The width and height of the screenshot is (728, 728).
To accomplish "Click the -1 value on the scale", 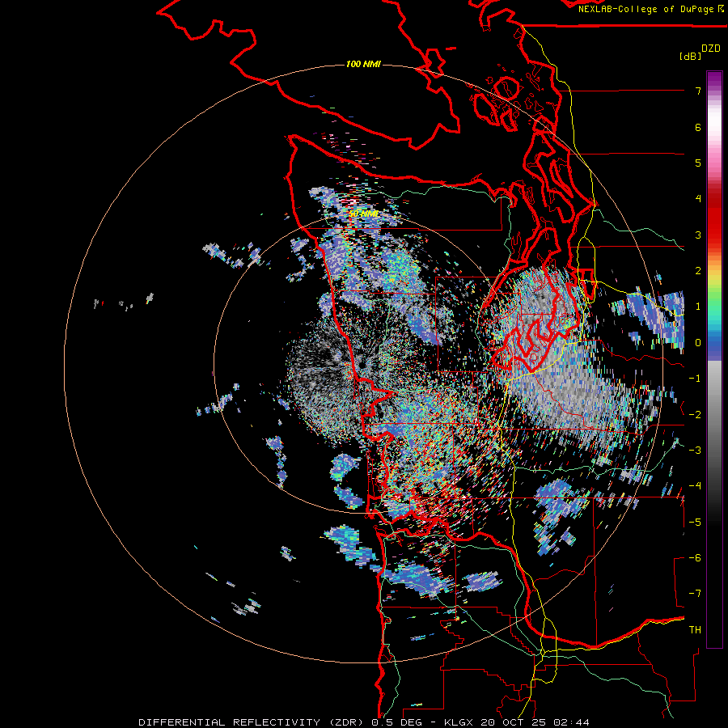I will pyautogui.click(x=695, y=379).
